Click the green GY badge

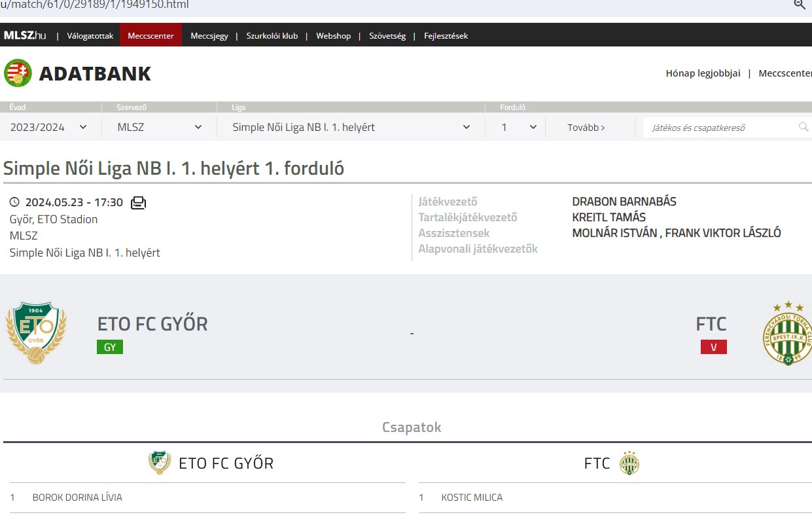110,347
